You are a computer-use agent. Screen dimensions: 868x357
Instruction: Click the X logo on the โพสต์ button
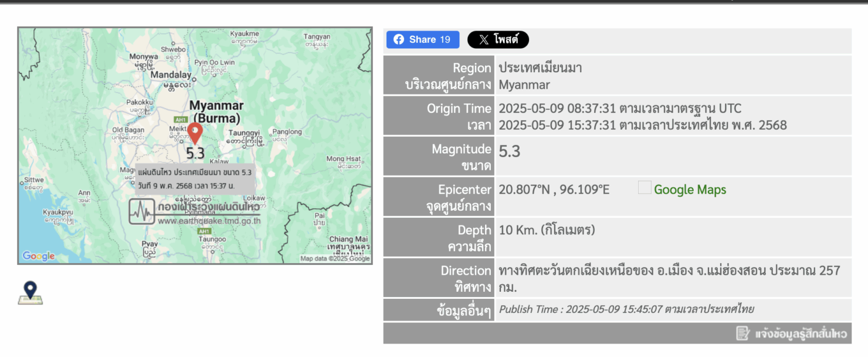(483, 39)
